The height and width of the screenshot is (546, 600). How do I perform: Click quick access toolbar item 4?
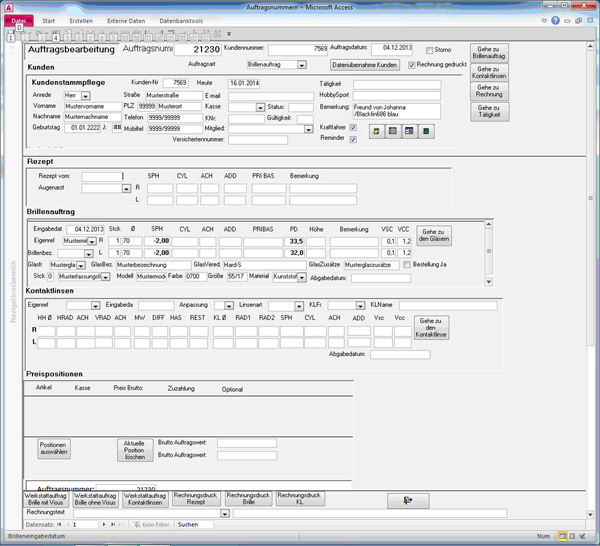click(x=56, y=37)
